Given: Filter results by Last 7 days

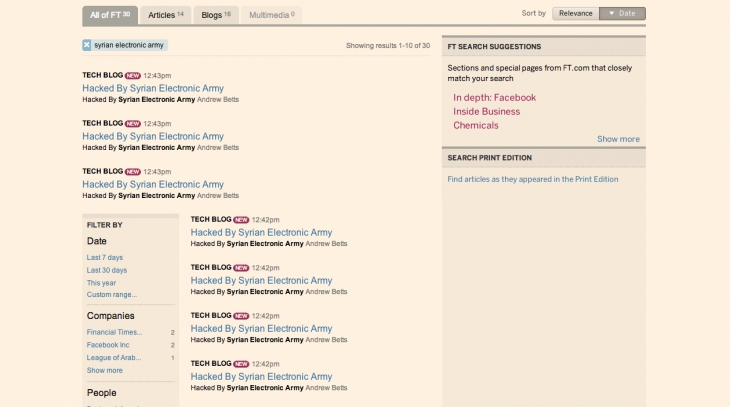Looking at the screenshot, I should point(105,258).
